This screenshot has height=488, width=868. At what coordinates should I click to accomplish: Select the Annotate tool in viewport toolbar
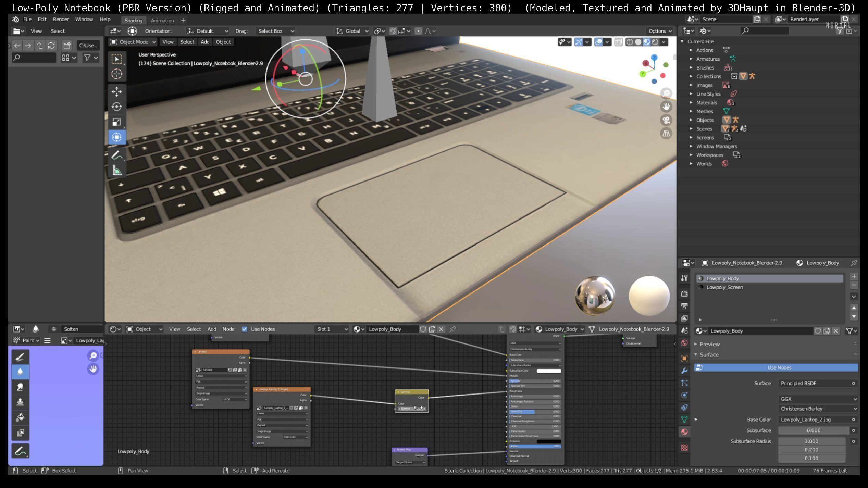[x=116, y=155]
